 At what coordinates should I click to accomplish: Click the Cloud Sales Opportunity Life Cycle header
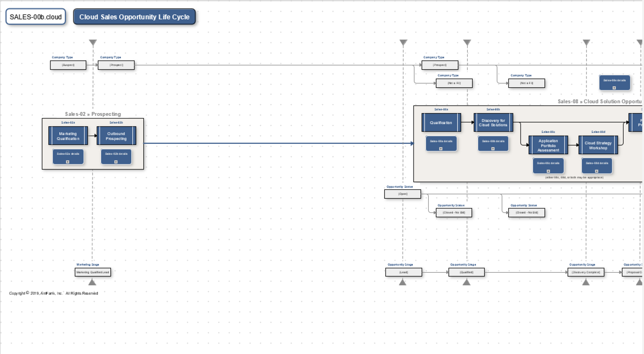135,17
